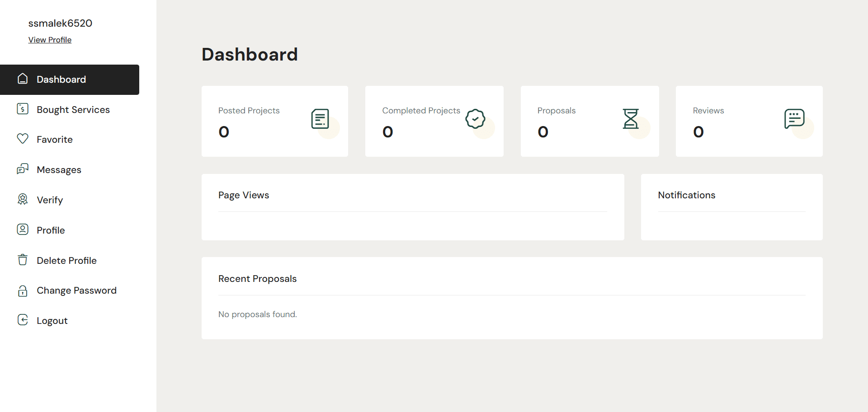Go to Bought Services menu item

73,110
